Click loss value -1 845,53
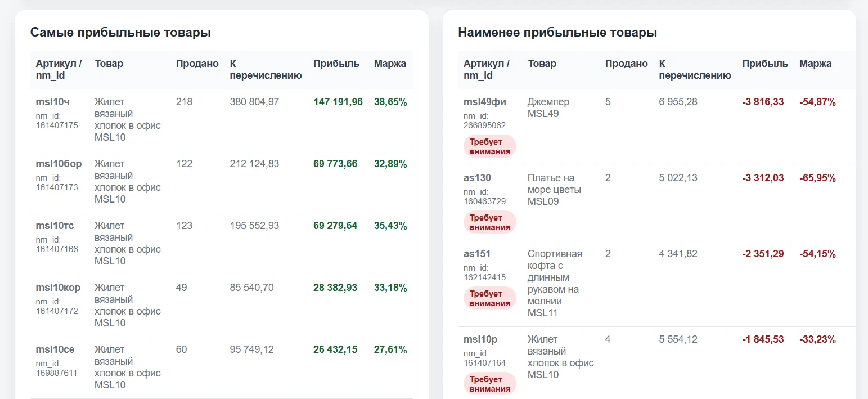 point(763,339)
